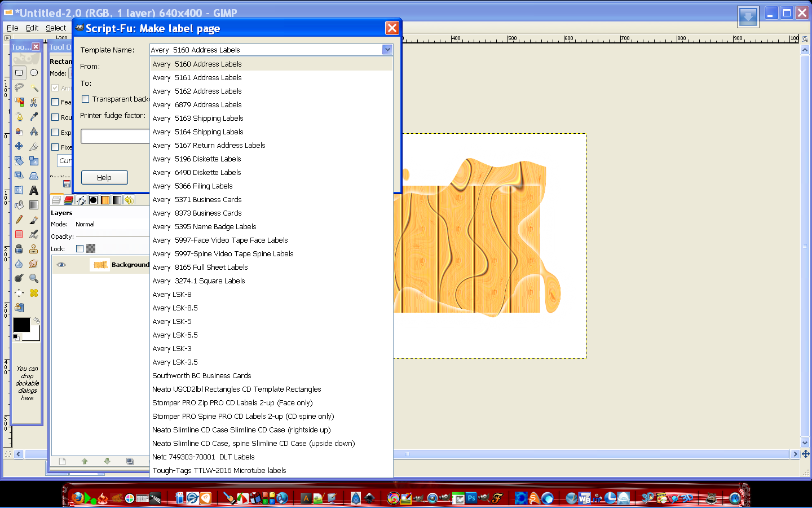Click the Scissors Select tool
This screenshot has width=812, height=508.
(x=34, y=102)
